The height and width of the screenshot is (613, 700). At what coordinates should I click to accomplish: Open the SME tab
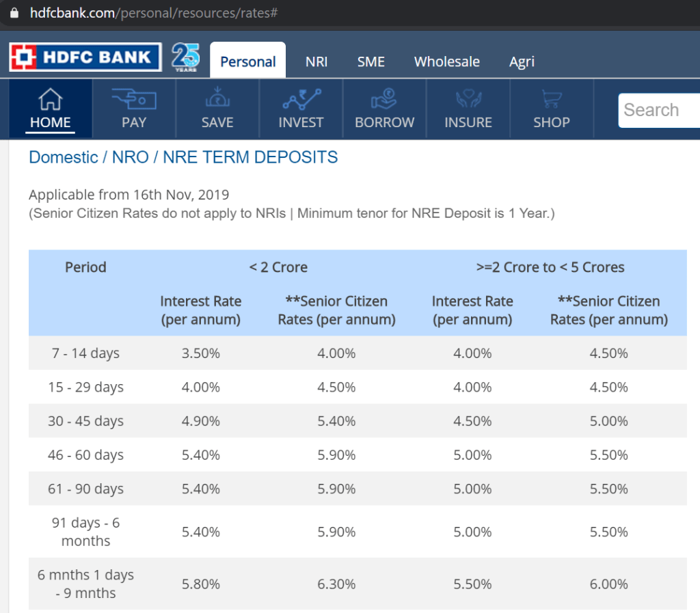pos(371,62)
